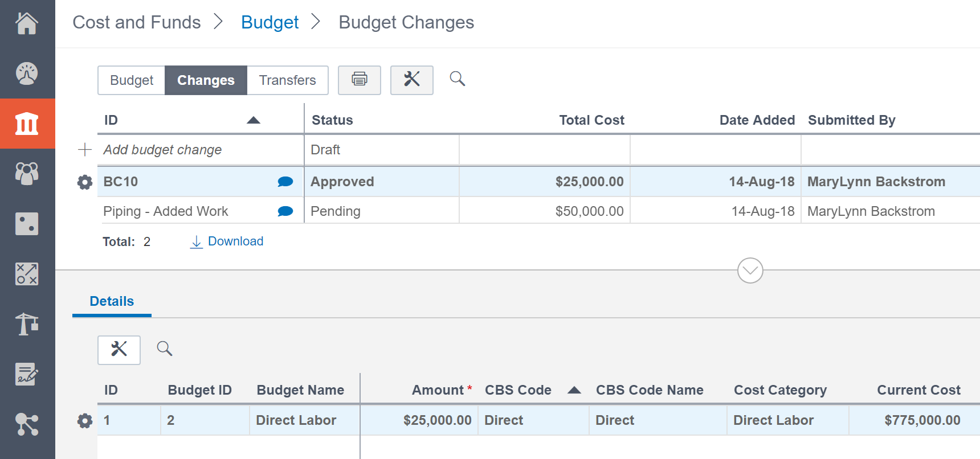The image size is (980, 459).
Task: Sort by the ID column arrow
Action: click(254, 120)
